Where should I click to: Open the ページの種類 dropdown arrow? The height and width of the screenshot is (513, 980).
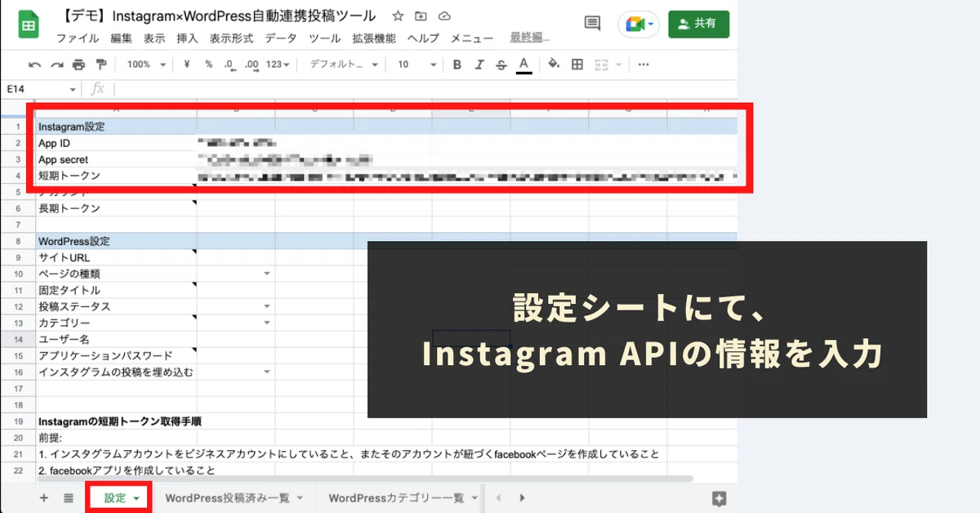pos(267,274)
